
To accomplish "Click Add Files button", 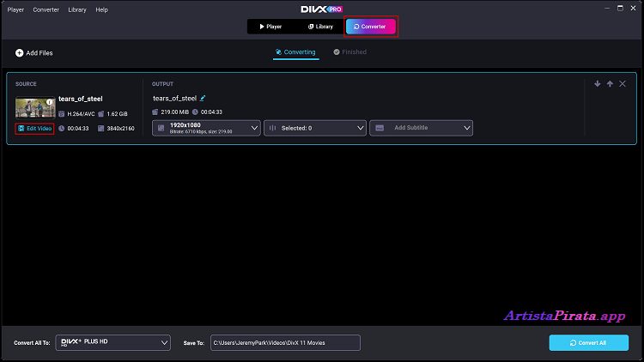I will click(34, 53).
